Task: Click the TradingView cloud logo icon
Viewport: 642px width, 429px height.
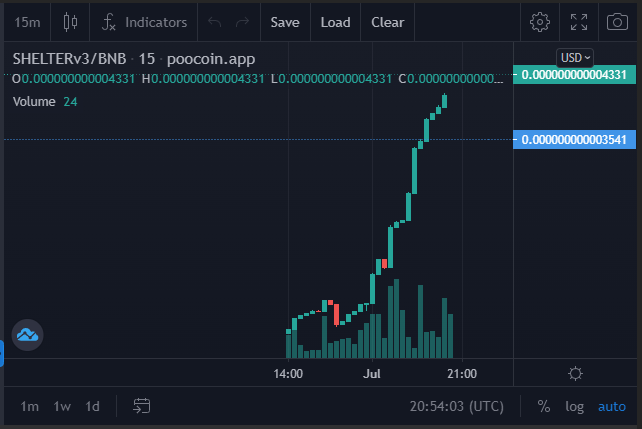Action: click(27, 335)
